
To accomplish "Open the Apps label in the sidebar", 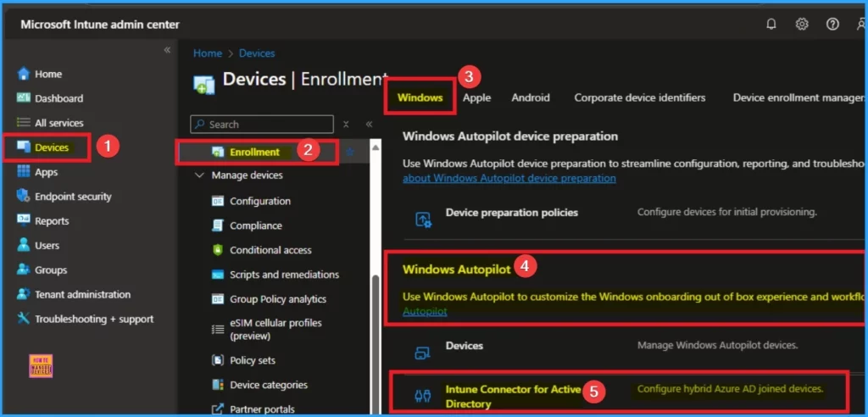I will click(46, 172).
